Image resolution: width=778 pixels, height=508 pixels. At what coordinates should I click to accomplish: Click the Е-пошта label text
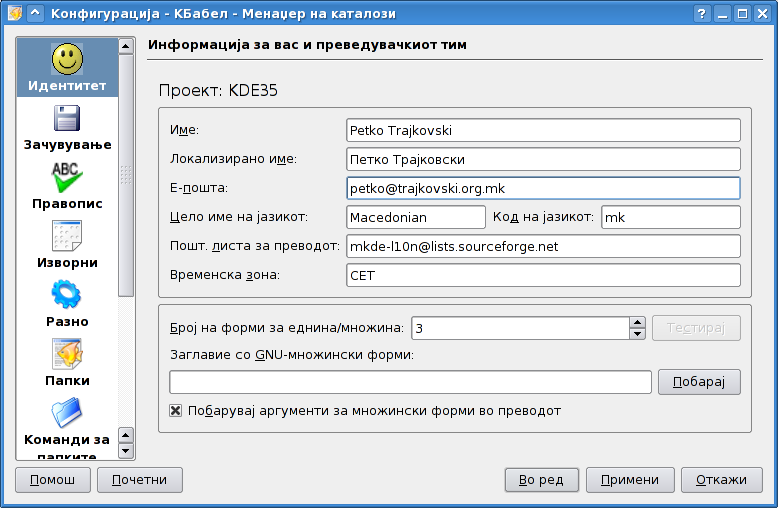click(x=198, y=188)
